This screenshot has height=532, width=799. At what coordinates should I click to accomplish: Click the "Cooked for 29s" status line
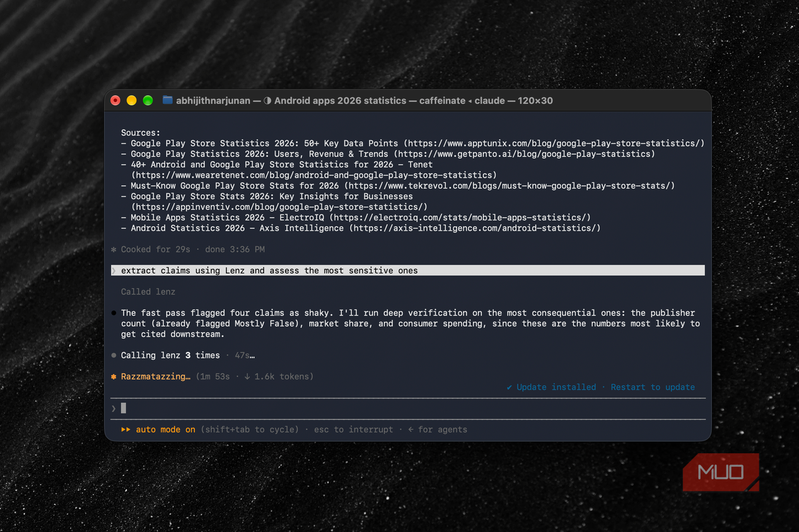[188, 250]
